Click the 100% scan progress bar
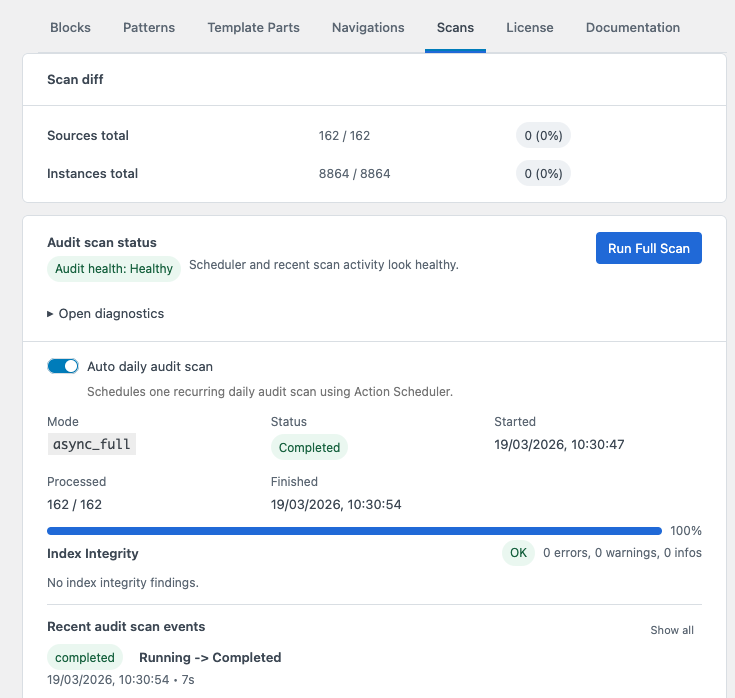This screenshot has width=735, height=698. (x=354, y=531)
